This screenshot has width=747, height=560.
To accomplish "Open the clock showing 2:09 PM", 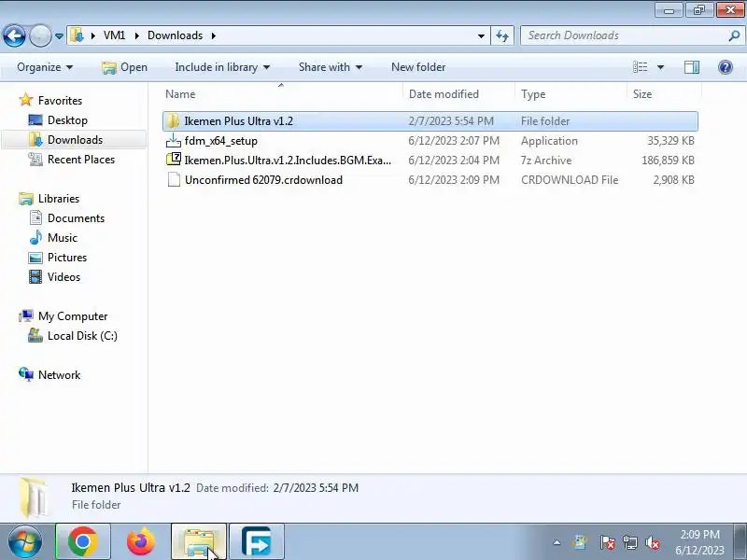I will click(699, 542).
